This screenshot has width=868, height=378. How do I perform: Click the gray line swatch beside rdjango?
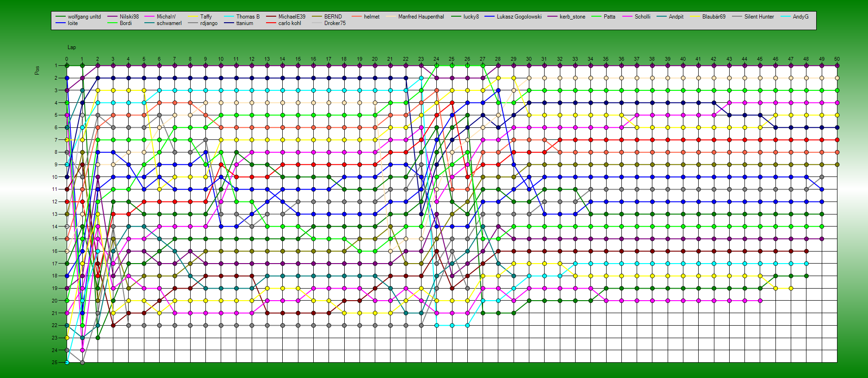click(x=193, y=23)
